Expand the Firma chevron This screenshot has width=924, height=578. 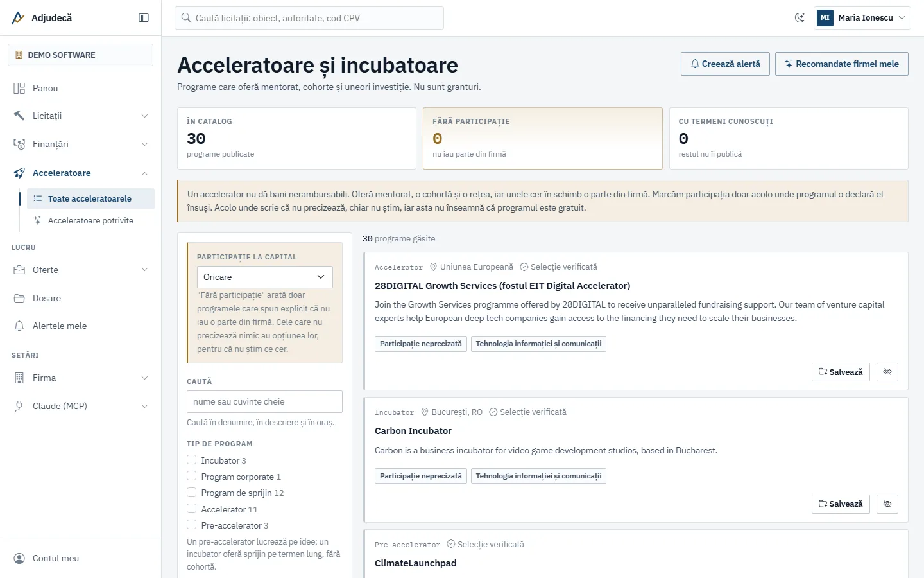[x=144, y=378]
